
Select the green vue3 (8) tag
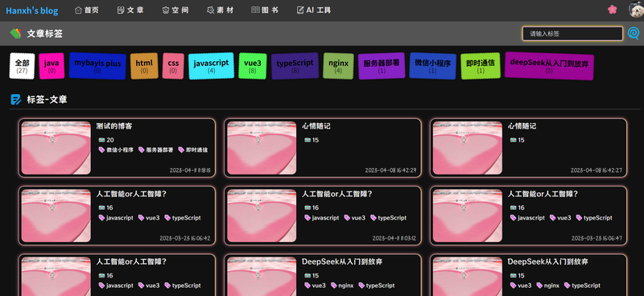(253, 66)
